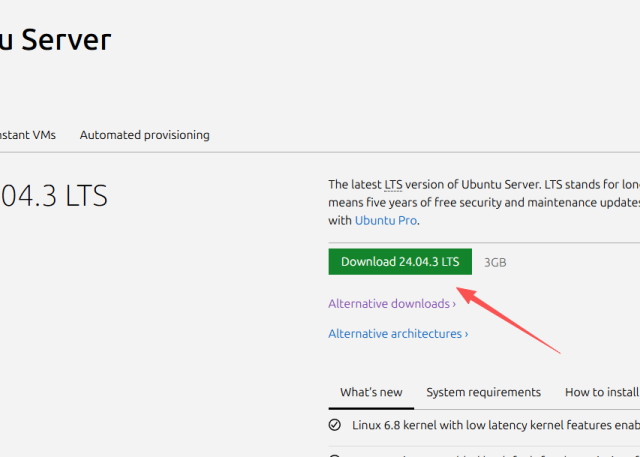Select the partially visible Instant VMs tab

pos(28,135)
